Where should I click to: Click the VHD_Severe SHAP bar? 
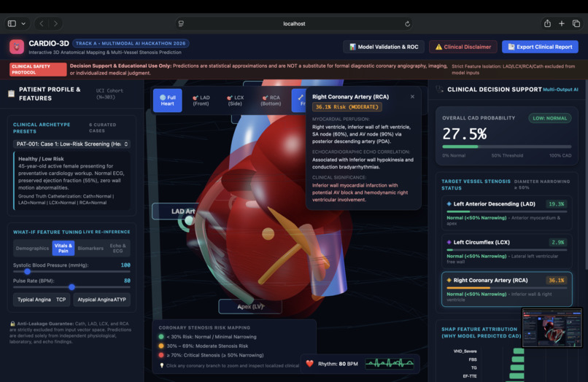[x=519, y=351]
